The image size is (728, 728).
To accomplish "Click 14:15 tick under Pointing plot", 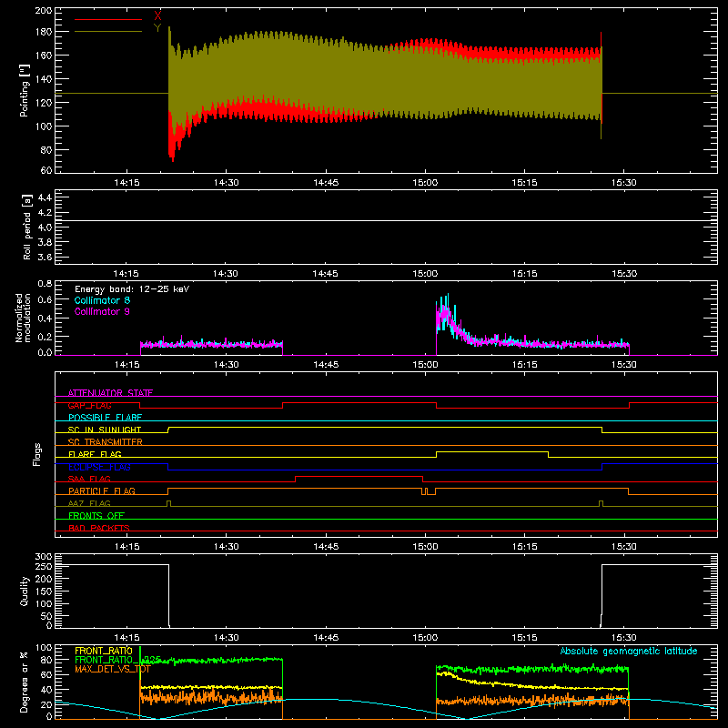I will pyautogui.click(x=126, y=183).
